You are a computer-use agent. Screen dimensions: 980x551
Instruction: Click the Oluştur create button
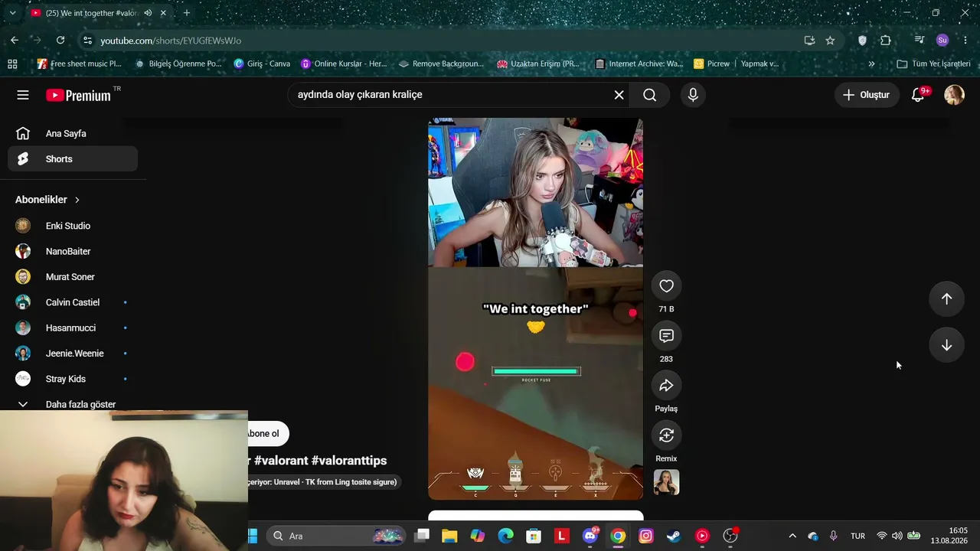(867, 95)
